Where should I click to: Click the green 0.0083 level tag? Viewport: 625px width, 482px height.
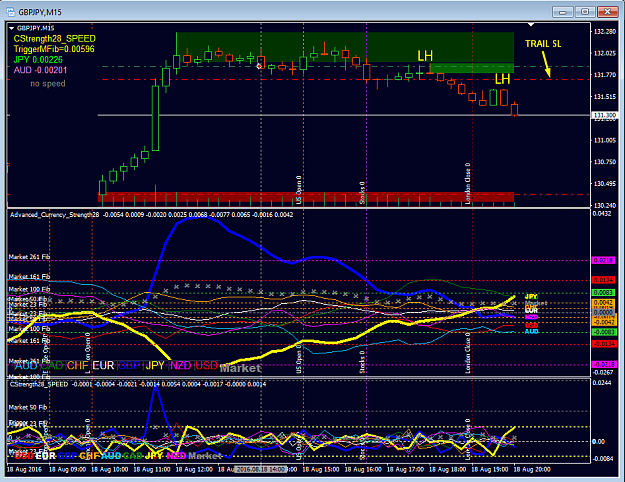[x=604, y=293]
